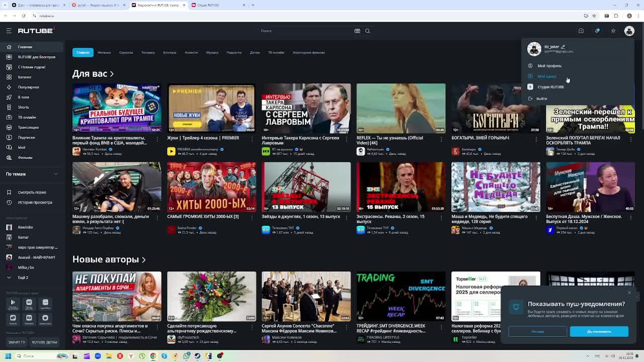
Task: Open the Windows Start button
Action: (8, 356)
